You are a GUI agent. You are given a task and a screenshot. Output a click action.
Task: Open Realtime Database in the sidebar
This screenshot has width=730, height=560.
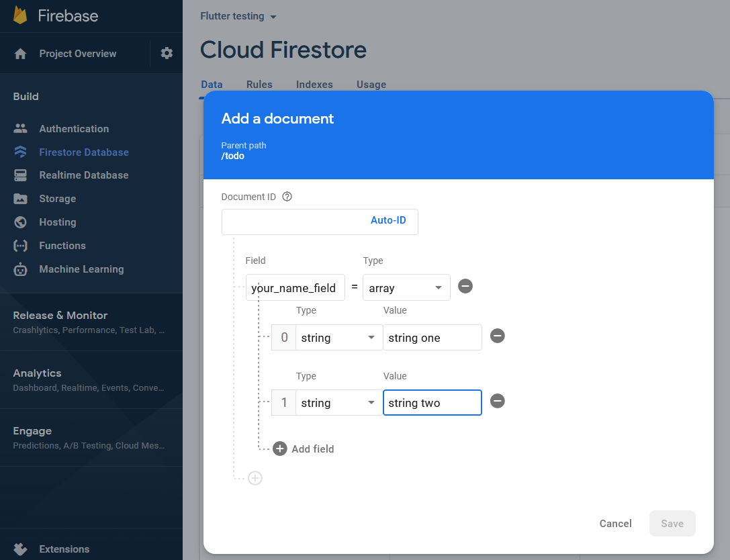click(84, 175)
